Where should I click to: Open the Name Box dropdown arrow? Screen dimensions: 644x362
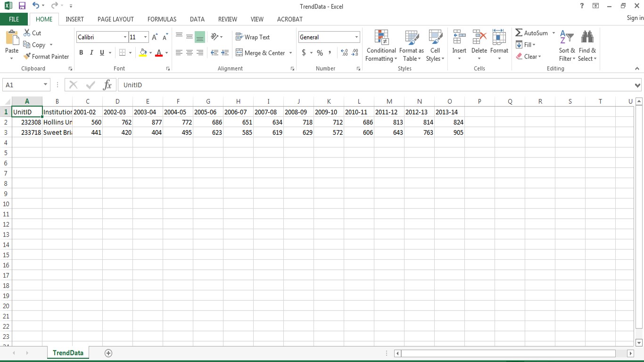(x=45, y=85)
